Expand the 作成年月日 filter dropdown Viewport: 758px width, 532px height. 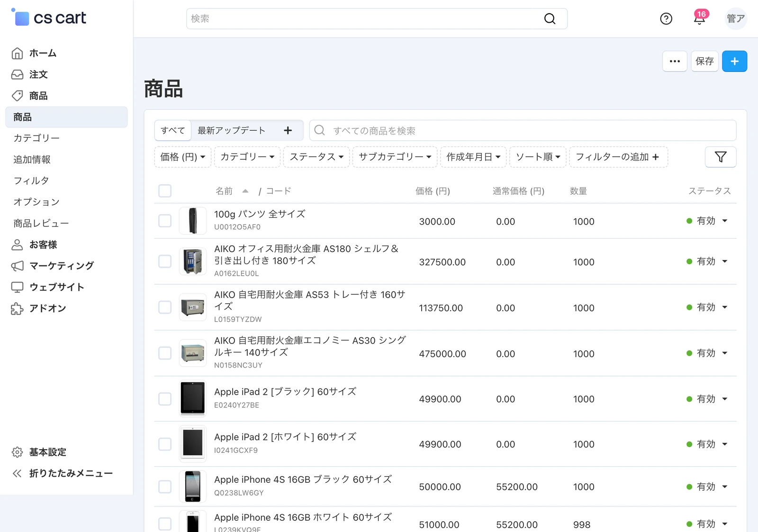coord(473,157)
